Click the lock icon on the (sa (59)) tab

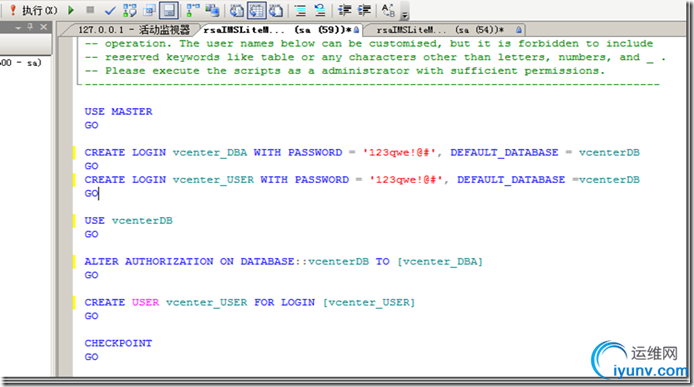click(x=356, y=30)
